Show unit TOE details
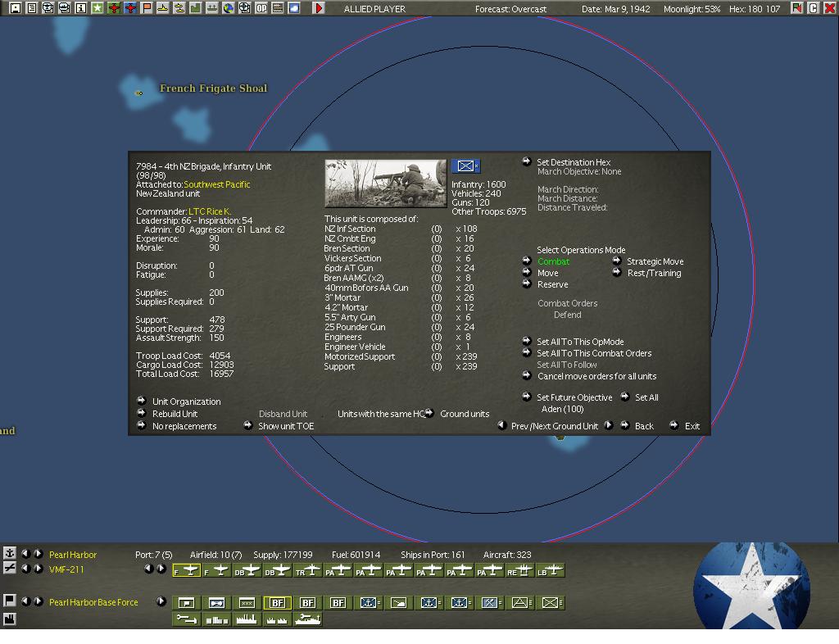Screen dimensions: 839x644 (286, 426)
